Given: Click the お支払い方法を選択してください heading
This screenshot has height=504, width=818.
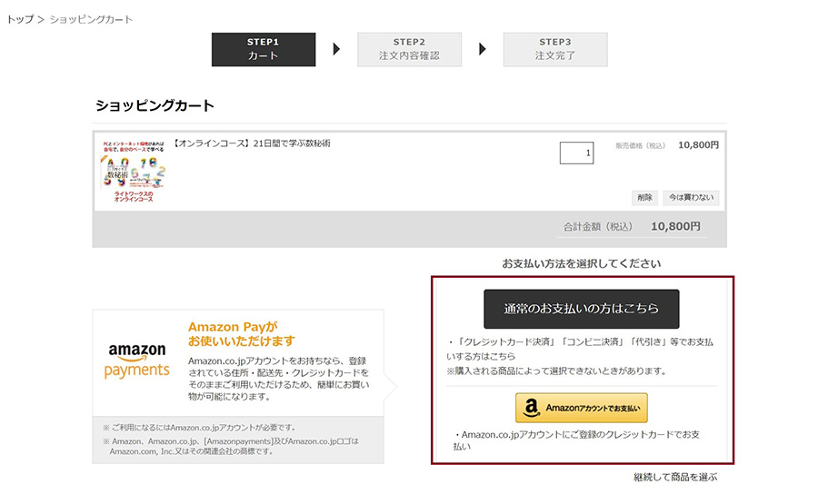Looking at the screenshot, I should (582, 263).
